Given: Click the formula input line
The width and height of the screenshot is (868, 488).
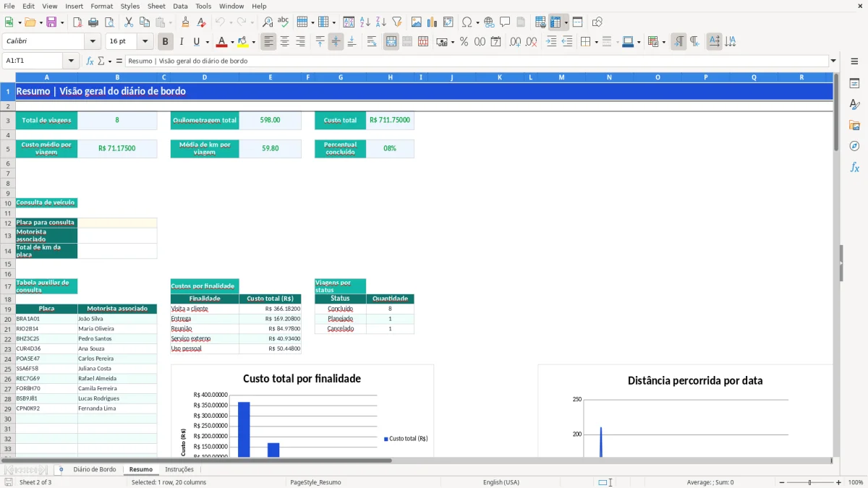Looking at the screenshot, I should click(x=476, y=61).
